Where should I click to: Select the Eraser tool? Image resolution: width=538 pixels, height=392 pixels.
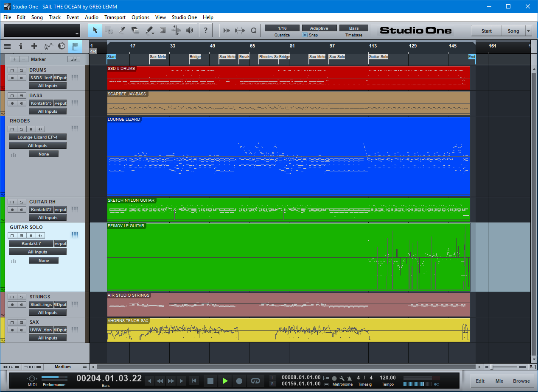[x=136, y=30]
